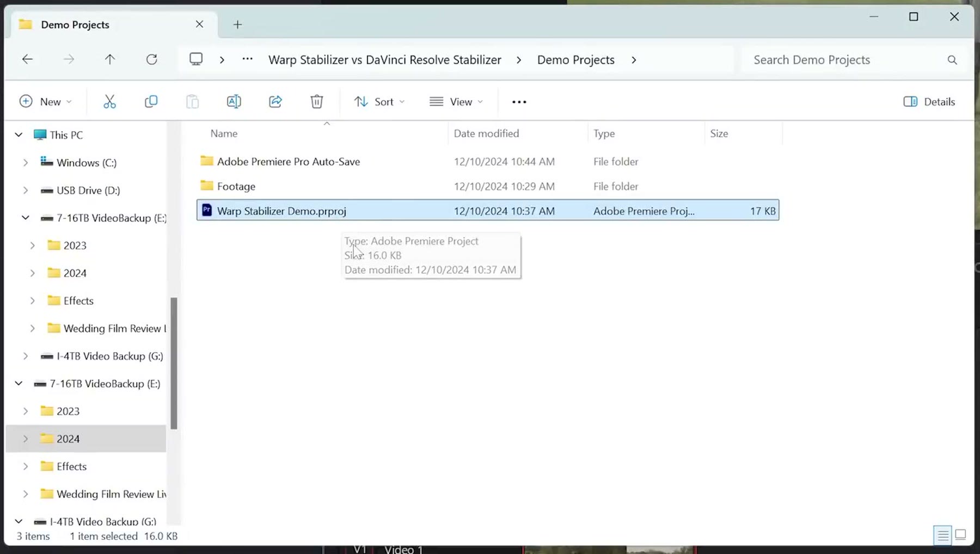Select the Adobe Premiere Pro Auto-Save folder
Image resolution: width=980 pixels, height=554 pixels.
488,162
